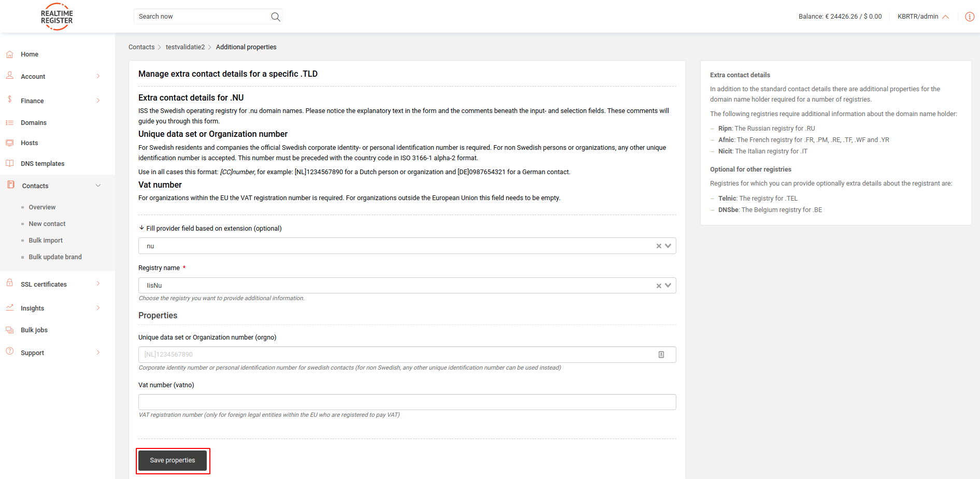
Task: Click the Vat number input field
Action: point(407,402)
